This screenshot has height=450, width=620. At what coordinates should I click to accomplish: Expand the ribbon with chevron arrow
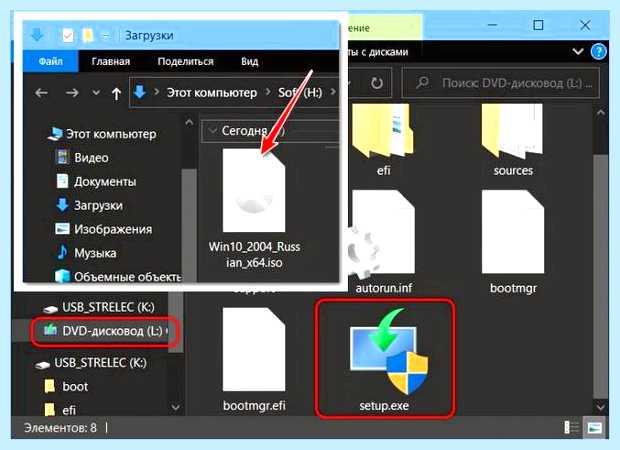coord(578,51)
